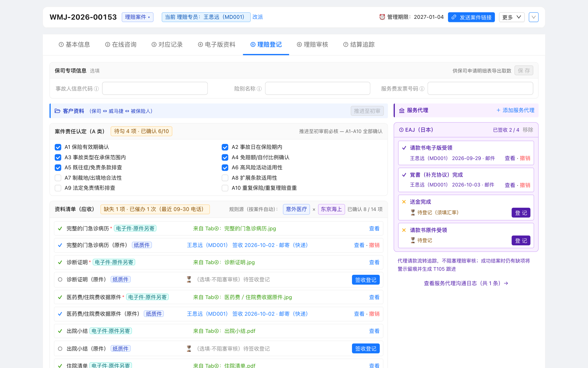Open the 意外医疗 rule source tag
Image resolution: width=588 pixels, height=368 pixels.
(x=296, y=209)
